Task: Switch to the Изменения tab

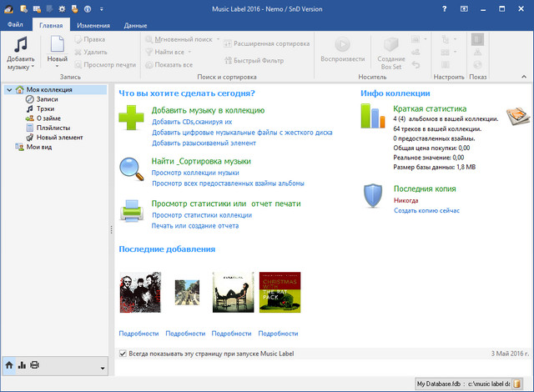Action: 93,26
